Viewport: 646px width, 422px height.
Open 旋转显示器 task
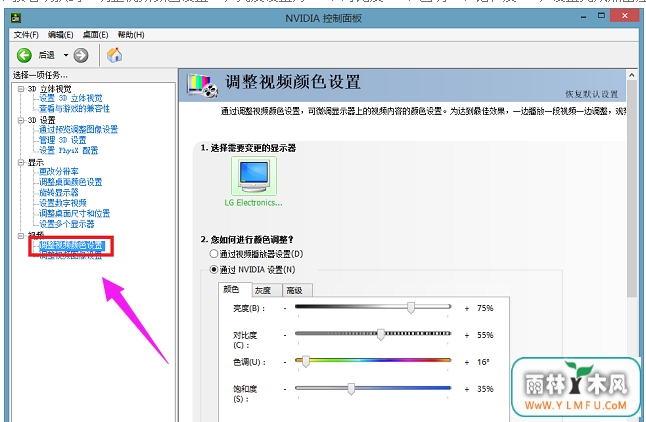pos(59,192)
